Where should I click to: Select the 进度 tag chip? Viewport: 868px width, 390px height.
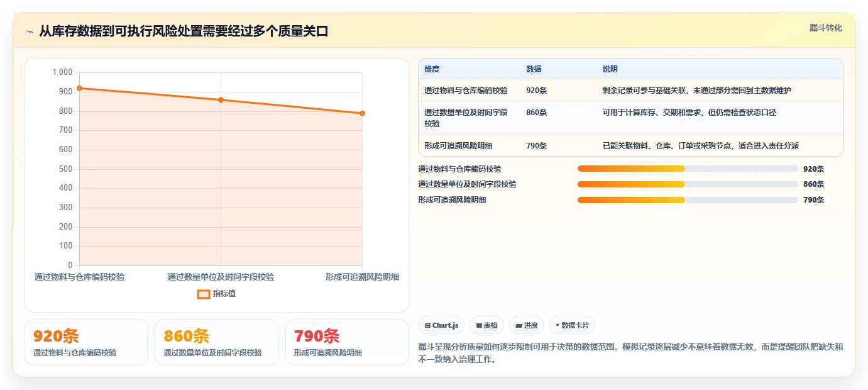(x=527, y=325)
